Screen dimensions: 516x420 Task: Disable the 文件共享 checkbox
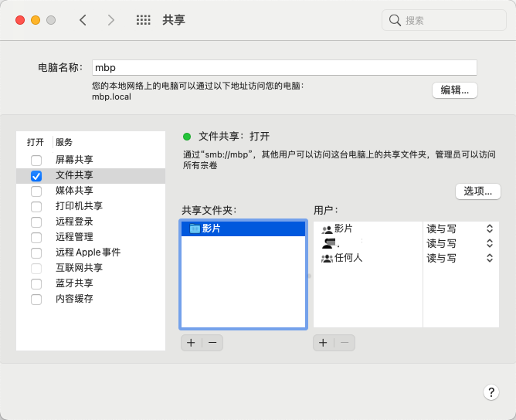(36, 176)
